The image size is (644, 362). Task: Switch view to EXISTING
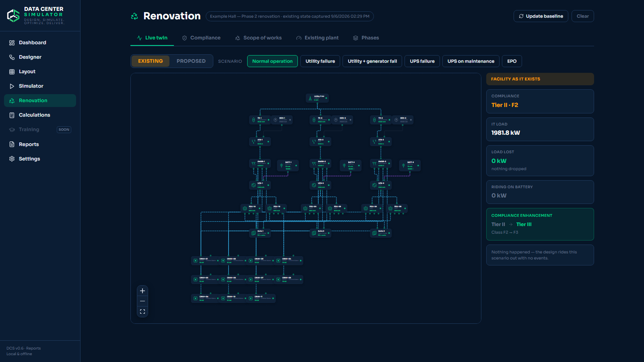pyautogui.click(x=151, y=61)
